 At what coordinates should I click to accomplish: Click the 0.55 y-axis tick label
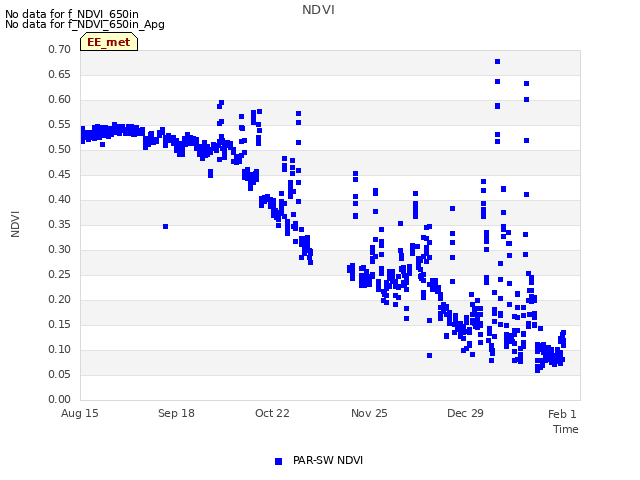click(x=60, y=124)
